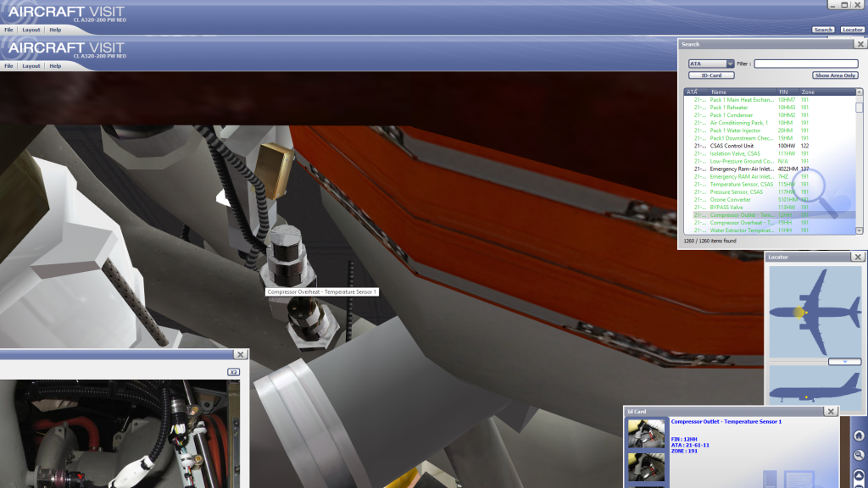Select the 'Low-Pressure Ground Co...' row
The height and width of the screenshot is (488, 868).
tap(770, 162)
